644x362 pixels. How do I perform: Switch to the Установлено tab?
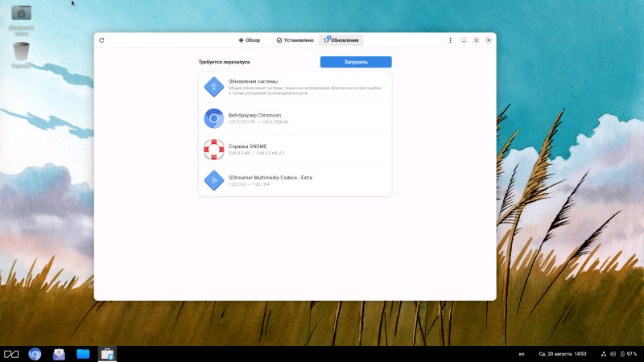[x=295, y=40]
